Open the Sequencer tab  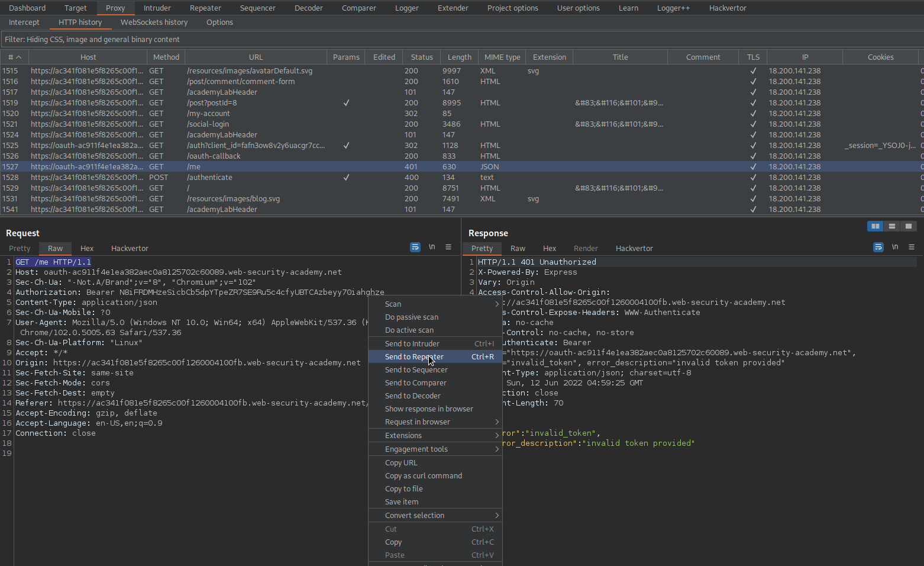pyautogui.click(x=257, y=8)
